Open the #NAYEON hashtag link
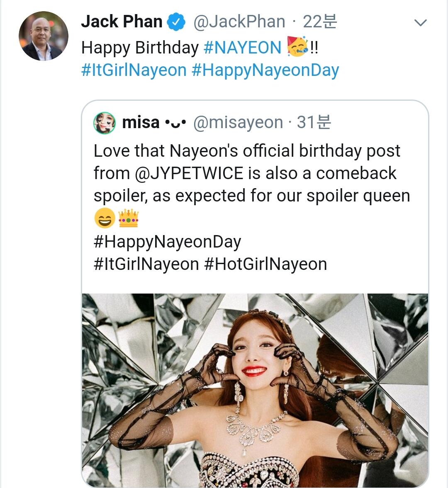The width and height of the screenshot is (448, 488). [243, 48]
